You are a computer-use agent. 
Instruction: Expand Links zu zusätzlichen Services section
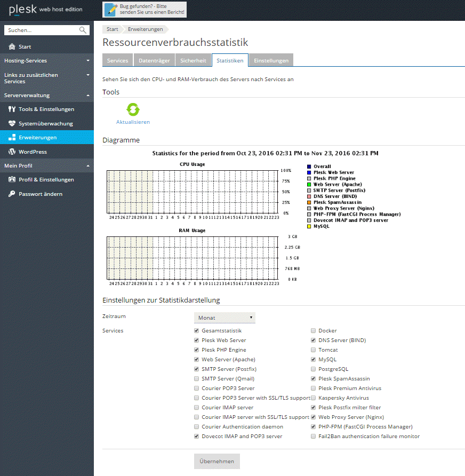pos(47,78)
